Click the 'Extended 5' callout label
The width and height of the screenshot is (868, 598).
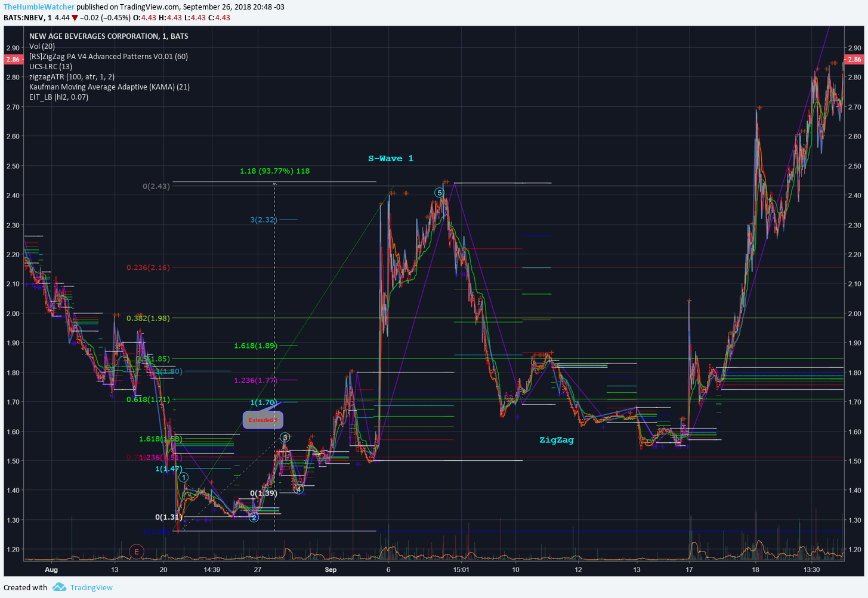(x=262, y=420)
